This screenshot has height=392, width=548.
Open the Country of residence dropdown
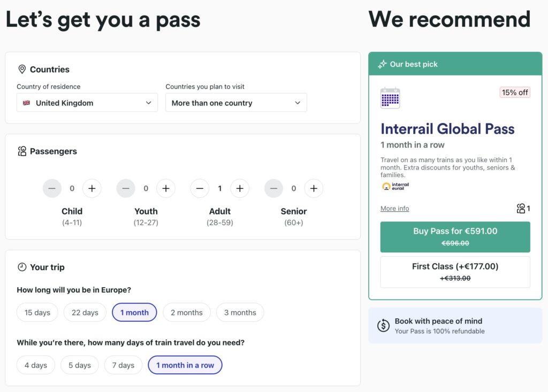(x=87, y=103)
